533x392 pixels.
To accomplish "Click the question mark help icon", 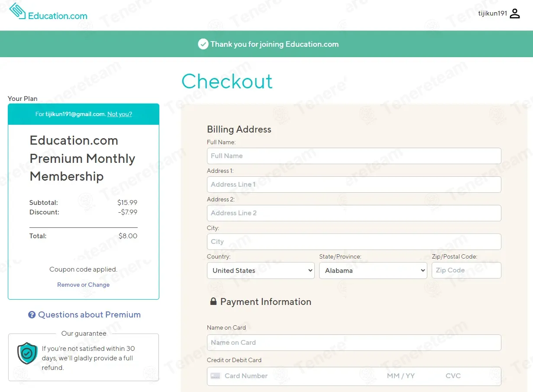I will (x=32, y=315).
